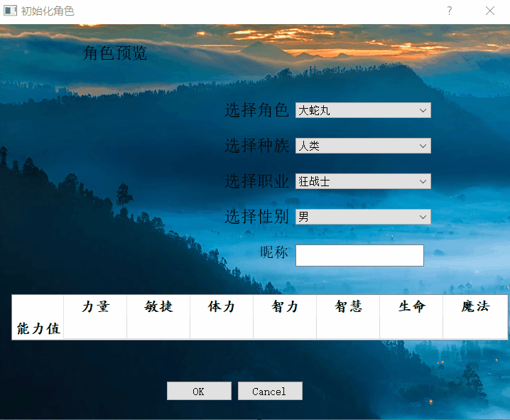Click the OK button
This screenshot has height=420, width=510.
click(199, 391)
